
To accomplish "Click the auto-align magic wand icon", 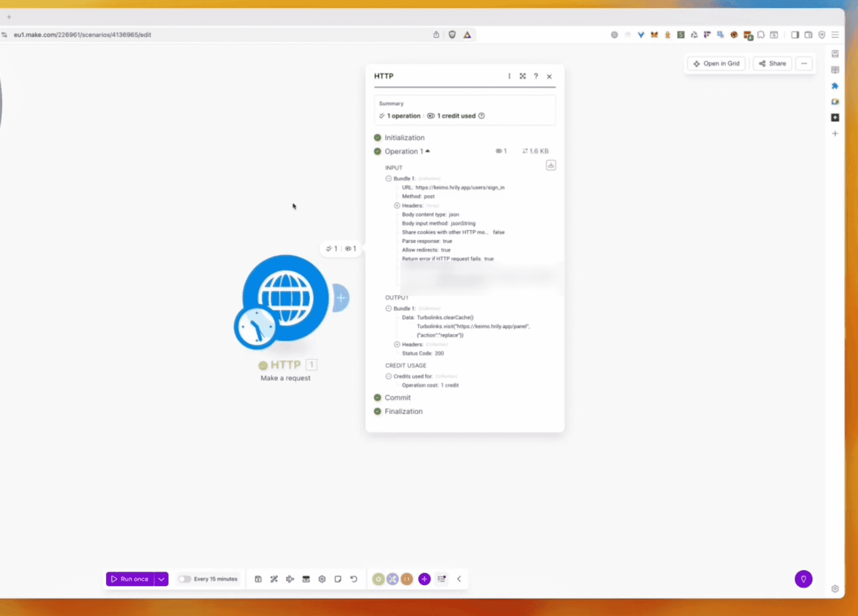I will pyautogui.click(x=274, y=579).
